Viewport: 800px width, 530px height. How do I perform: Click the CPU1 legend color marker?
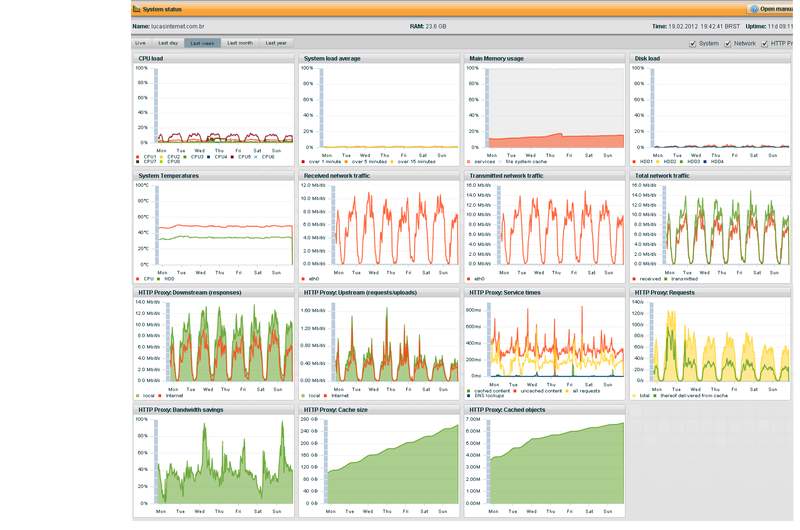coord(138,157)
